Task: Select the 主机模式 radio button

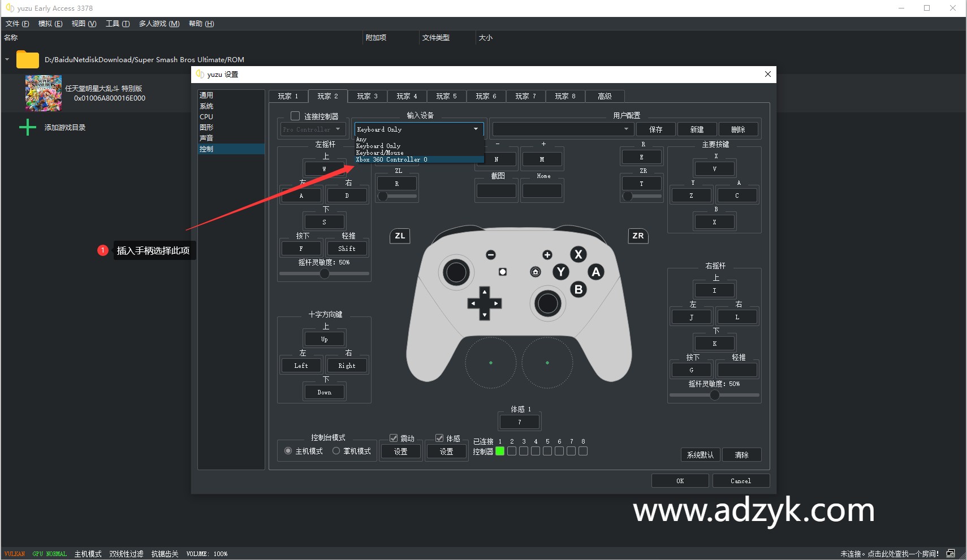Action: [288, 451]
